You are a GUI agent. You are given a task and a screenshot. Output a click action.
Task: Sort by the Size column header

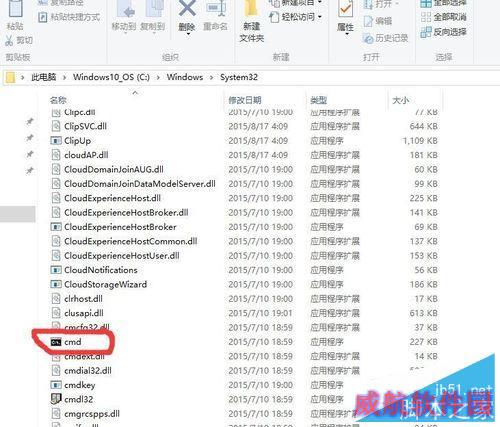401,100
